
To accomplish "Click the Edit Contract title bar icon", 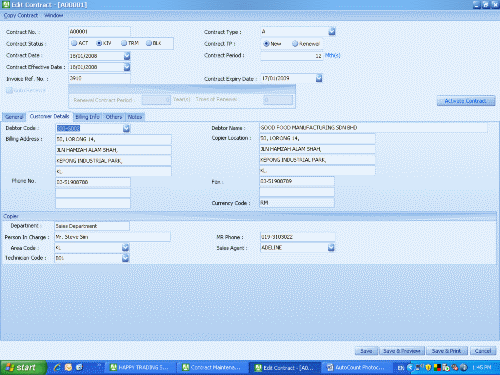I will (6, 5).
